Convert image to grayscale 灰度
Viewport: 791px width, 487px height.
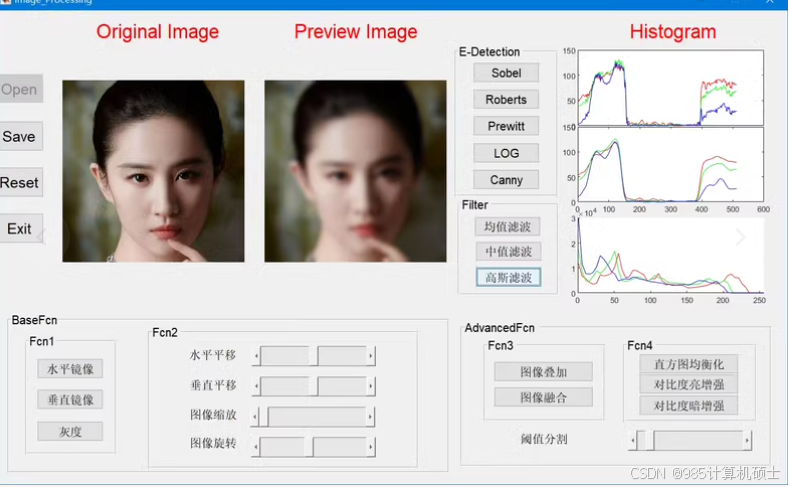[x=70, y=431]
